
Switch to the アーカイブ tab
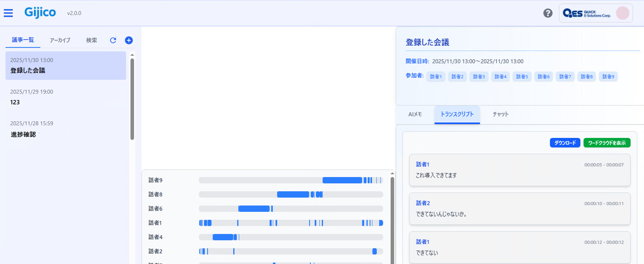(60, 40)
